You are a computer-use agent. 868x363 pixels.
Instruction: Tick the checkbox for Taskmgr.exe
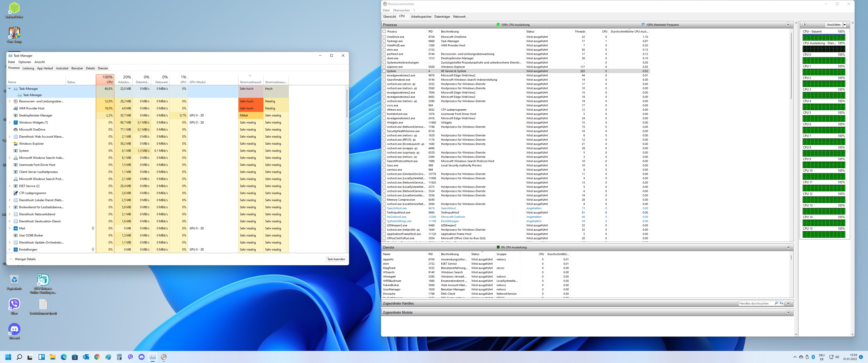[384, 41]
